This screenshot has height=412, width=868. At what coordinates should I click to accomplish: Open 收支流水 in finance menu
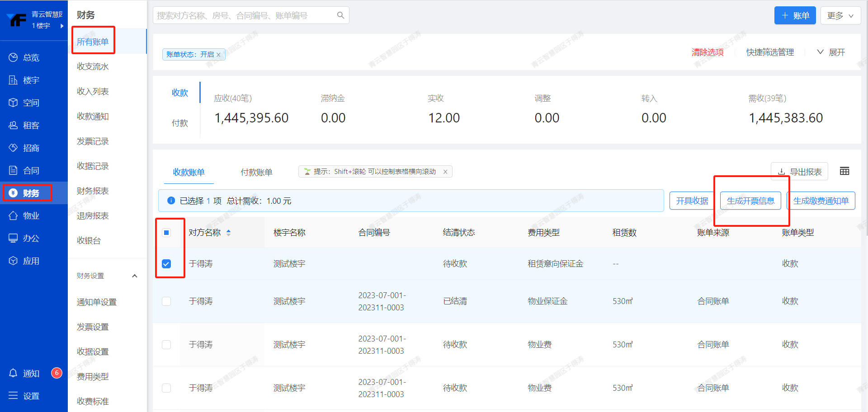point(93,66)
